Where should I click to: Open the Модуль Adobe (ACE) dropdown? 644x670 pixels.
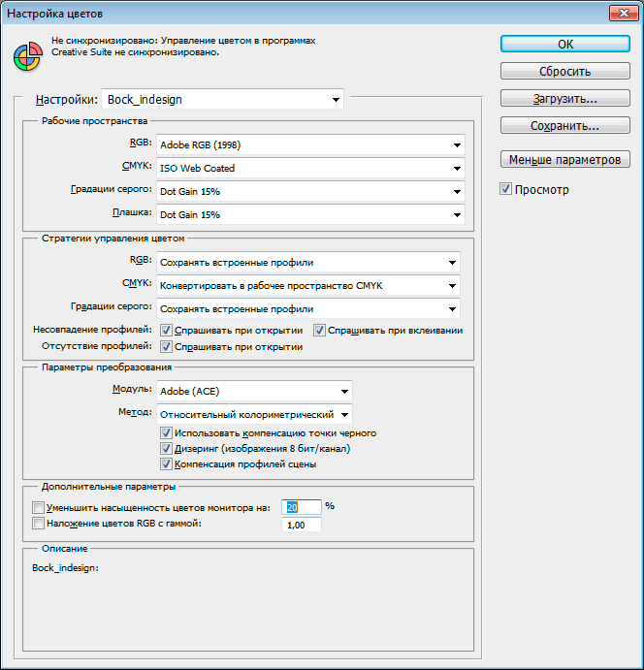coord(254,391)
